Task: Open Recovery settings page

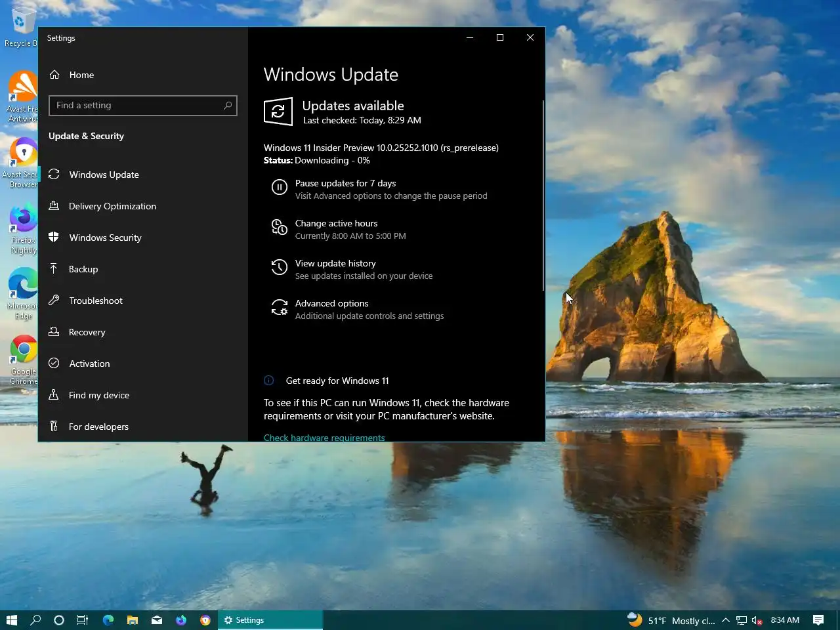Action: pos(143,332)
